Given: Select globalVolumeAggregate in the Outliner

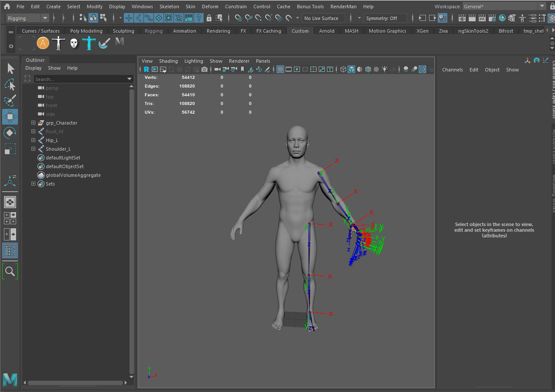Looking at the screenshot, I should [73, 175].
